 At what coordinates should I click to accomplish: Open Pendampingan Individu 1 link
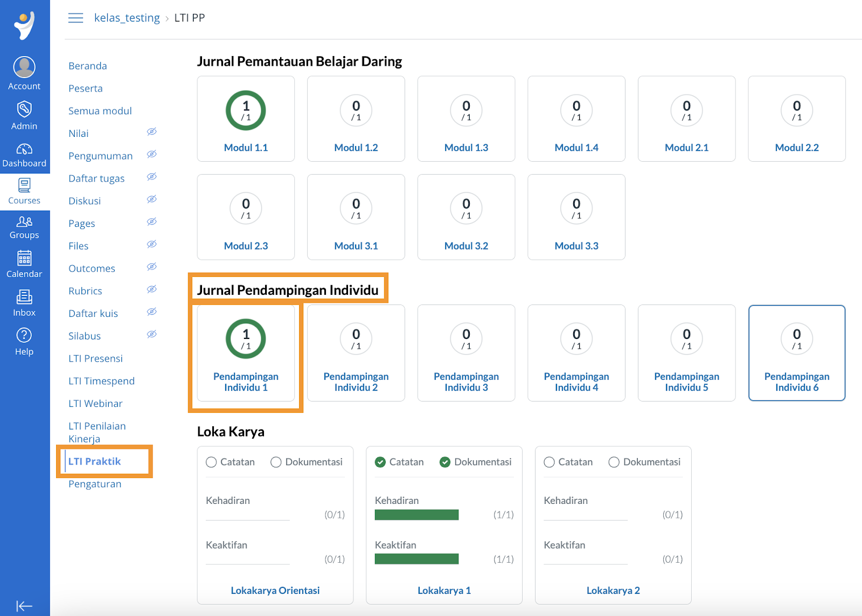246,382
